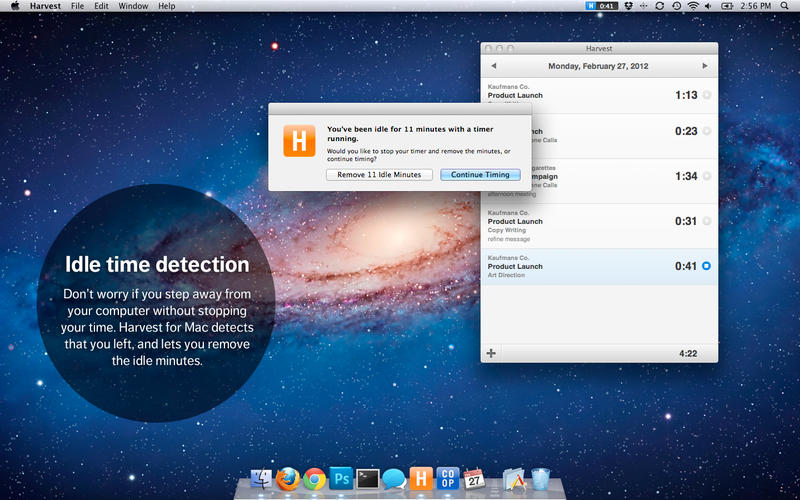Start timer for the 1:13 Product Launch entry

pos(706,95)
